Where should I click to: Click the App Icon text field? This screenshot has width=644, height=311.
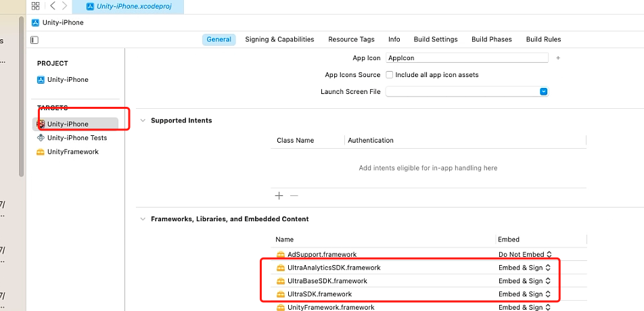coord(467,58)
